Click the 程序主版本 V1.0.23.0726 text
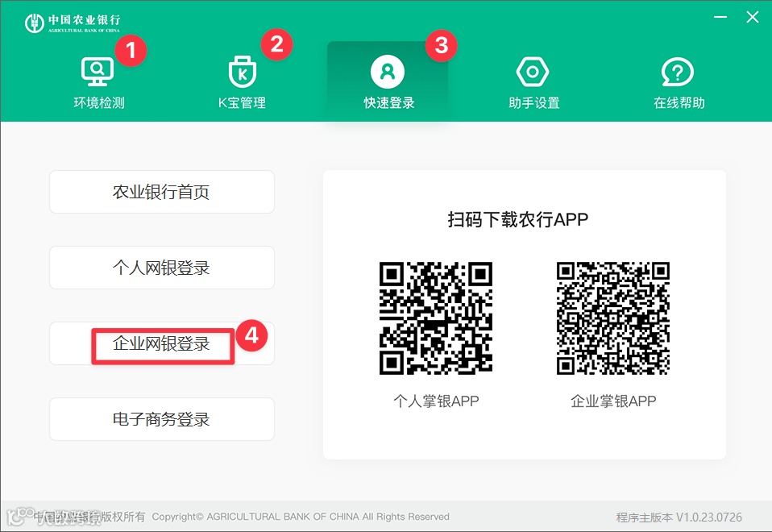 pyautogui.click(x=679, y=517)
